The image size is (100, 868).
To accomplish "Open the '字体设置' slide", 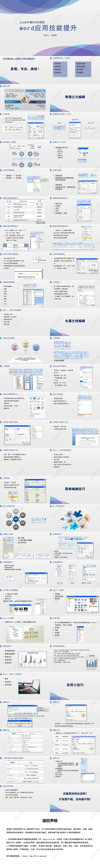I will click(x=25, y=126).
